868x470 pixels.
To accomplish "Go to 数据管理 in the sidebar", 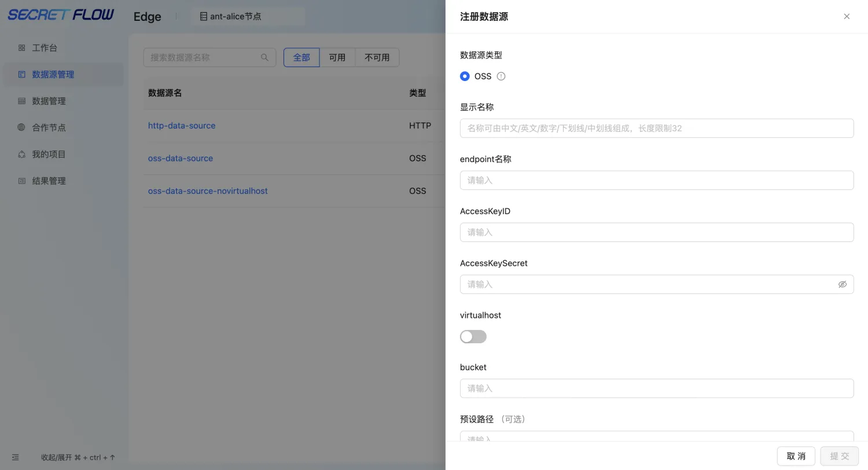I will pyautogui.click(x=64, y=101).
